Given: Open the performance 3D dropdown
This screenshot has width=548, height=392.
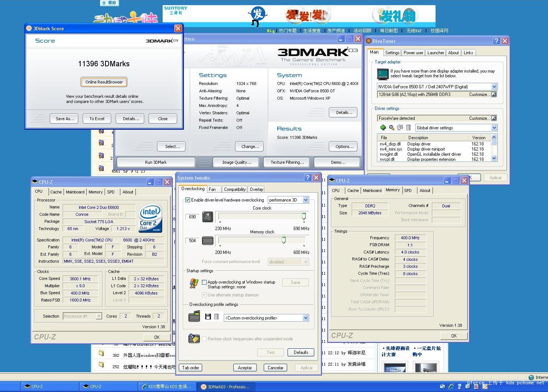Looking at the screenshot, I should [306, 200].
